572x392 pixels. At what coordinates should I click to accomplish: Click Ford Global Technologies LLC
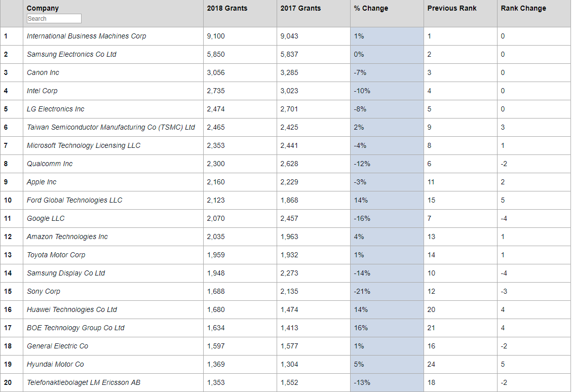pyautogui.click(x=74, y=200)
